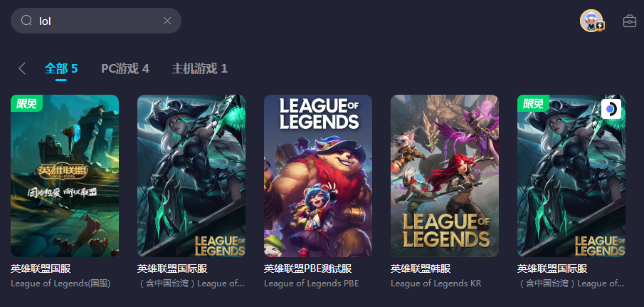This screenshot has width=644, height=307.
Task: Open the first 英雄联盟国际服 cover image
Action: pos(191,176)
